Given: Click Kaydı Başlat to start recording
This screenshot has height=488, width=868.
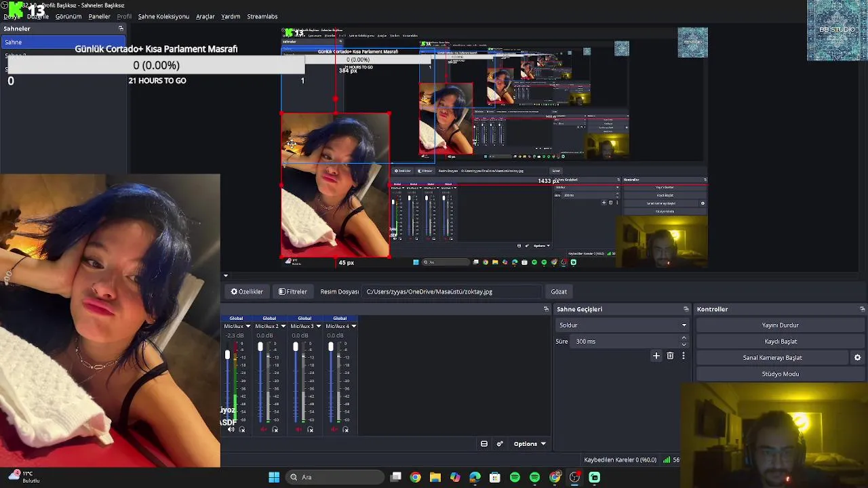Looking at the screenshot, I should pos(780,342).
